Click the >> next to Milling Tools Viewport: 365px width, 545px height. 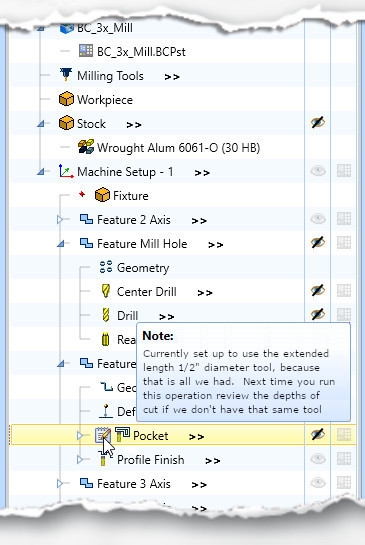click(x=172, y=77)
